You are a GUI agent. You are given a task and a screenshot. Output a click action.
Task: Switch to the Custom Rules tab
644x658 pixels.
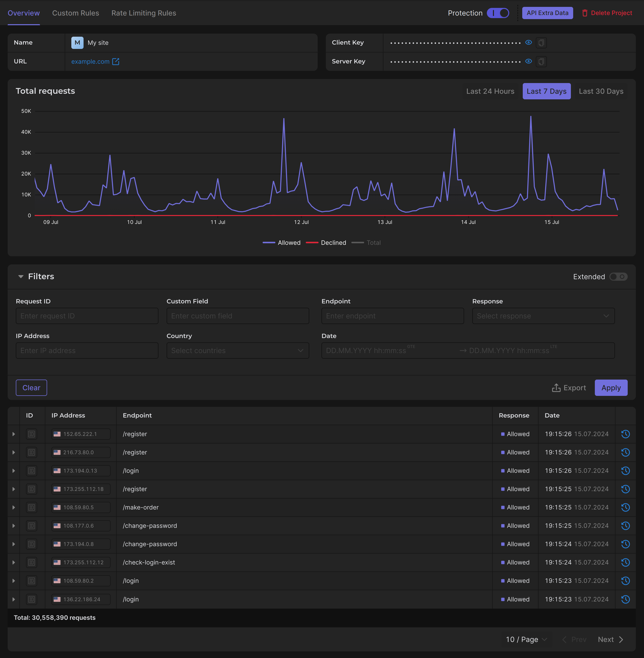tap(75, 13)
